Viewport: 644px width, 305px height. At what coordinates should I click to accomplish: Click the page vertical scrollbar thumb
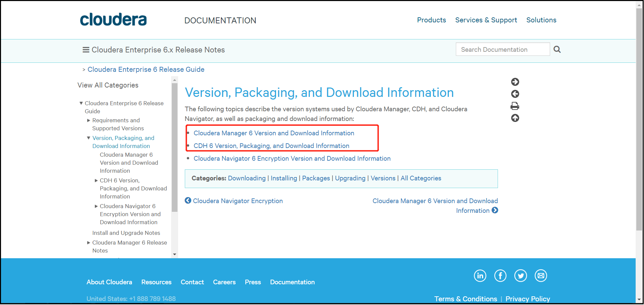(x=639, y=119)
